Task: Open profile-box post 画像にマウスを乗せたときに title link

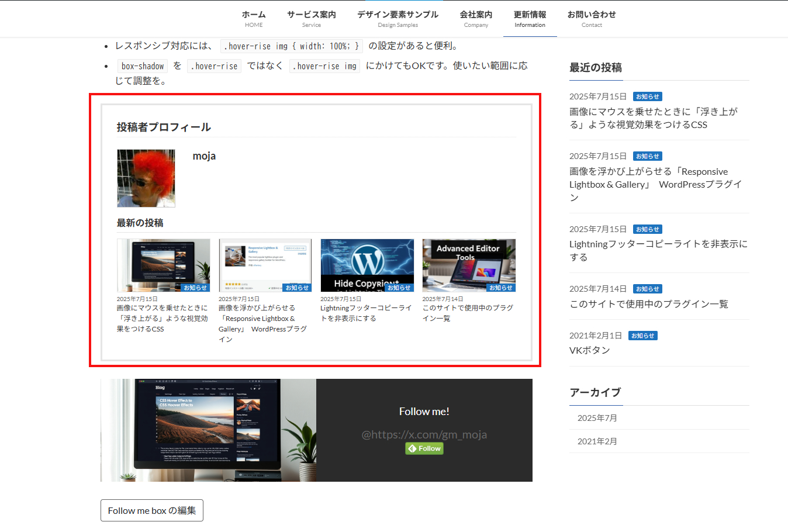Action: pyautogui.click(x=163, y=319)
